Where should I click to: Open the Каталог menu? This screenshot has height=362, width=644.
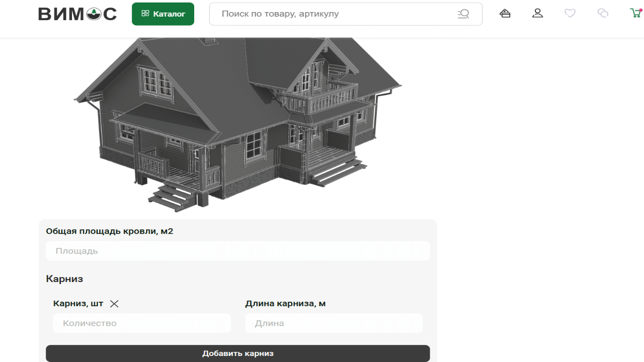click(x=163, y=14)
